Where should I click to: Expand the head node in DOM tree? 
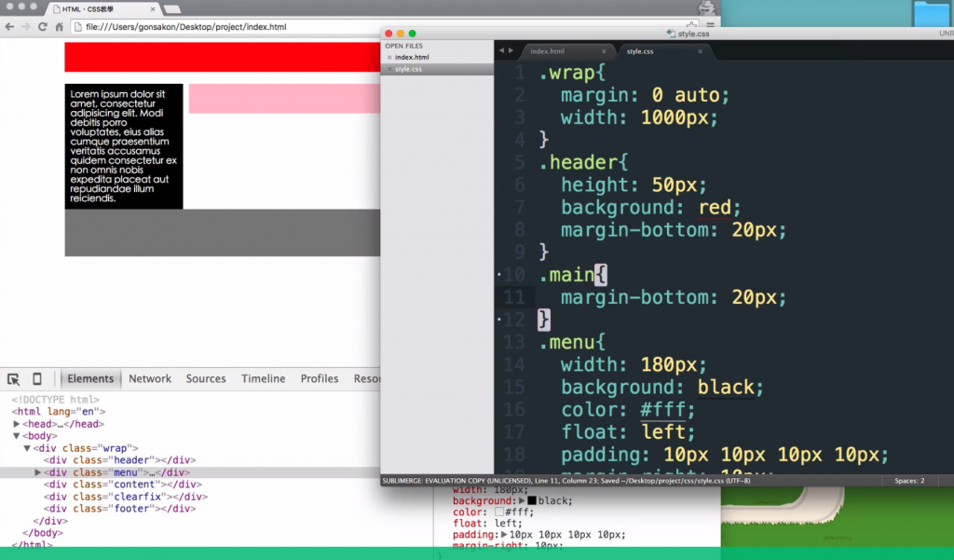[17, 424]
